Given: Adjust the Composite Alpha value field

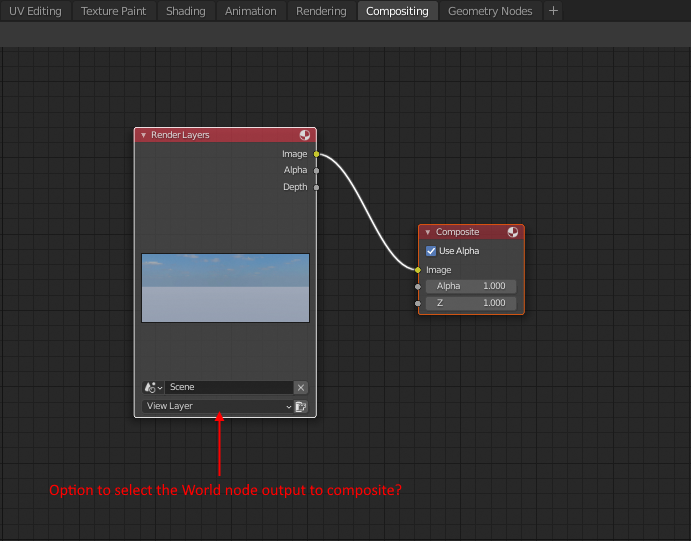Looking at the screenshot, I should [471, 286].
